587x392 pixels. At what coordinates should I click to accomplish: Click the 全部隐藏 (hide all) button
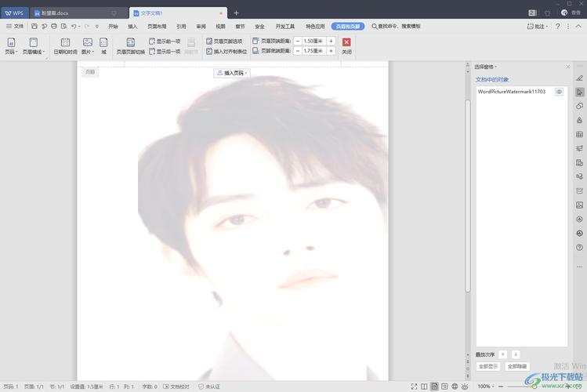coord(516,366)
